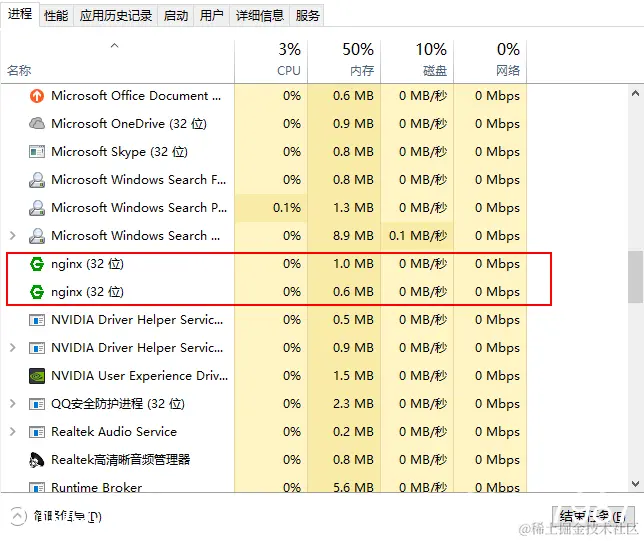Select QQ安全防护进程 (32 位) name

tap(117, 404)
